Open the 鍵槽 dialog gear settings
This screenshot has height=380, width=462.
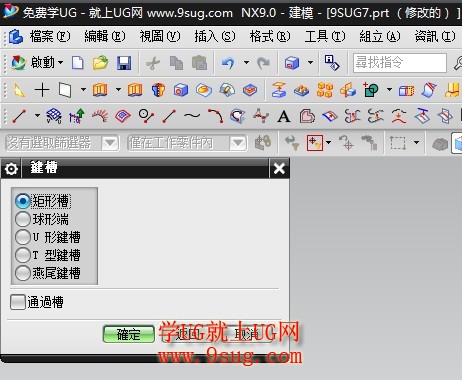[11, 169]
